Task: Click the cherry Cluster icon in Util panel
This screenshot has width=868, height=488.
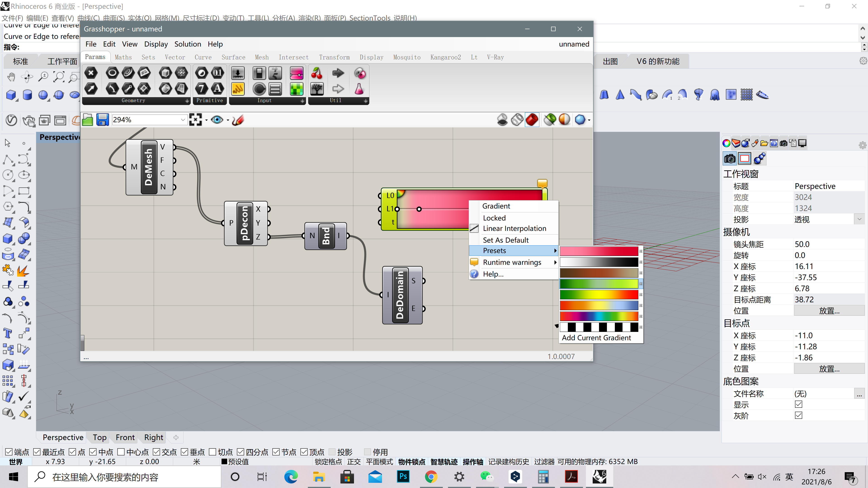Action: tap(317, 73)
